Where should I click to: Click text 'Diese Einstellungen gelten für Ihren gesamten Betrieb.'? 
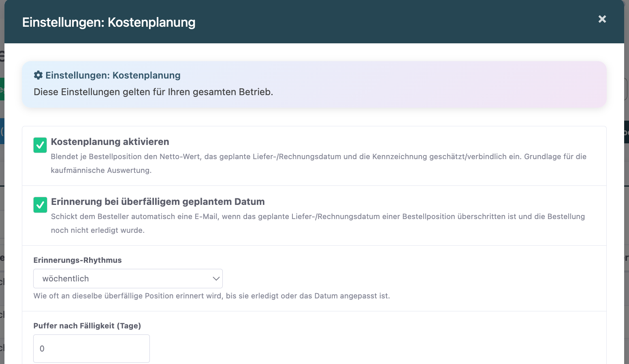coord(154,92)
